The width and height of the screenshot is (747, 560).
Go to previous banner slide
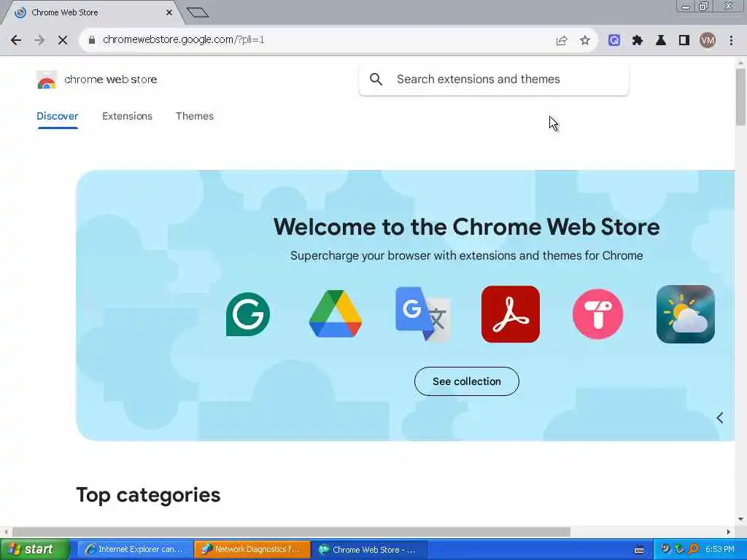coord(720,418)
